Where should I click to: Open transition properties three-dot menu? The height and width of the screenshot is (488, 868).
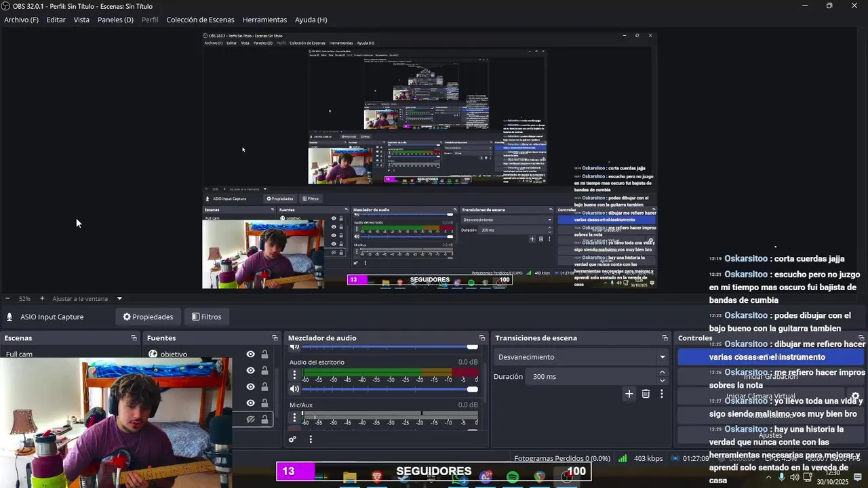(662, 394)
